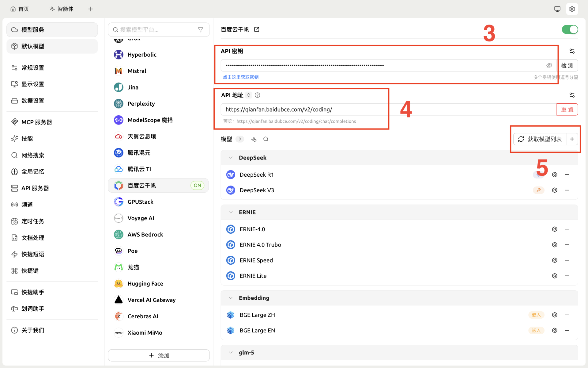
Task: Add a model with the plus button
Action: (x=572, y=139)
